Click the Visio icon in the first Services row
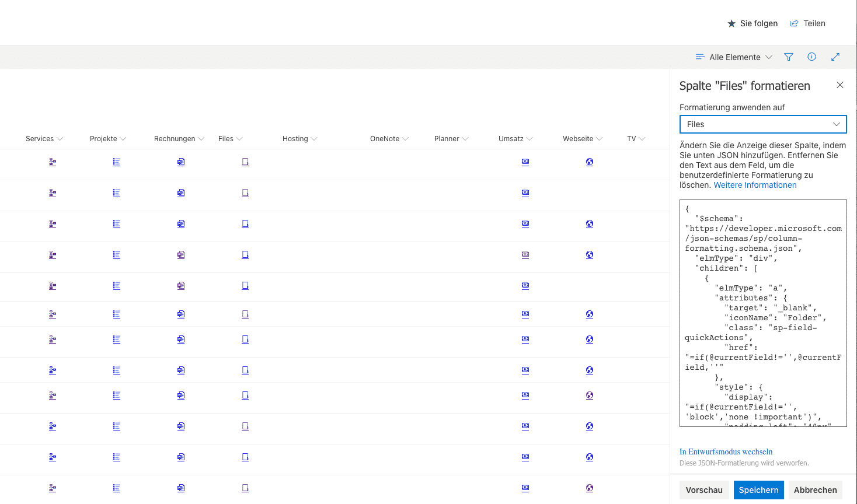The height and width of the screenshot is (504, 857). coord(52,162)
